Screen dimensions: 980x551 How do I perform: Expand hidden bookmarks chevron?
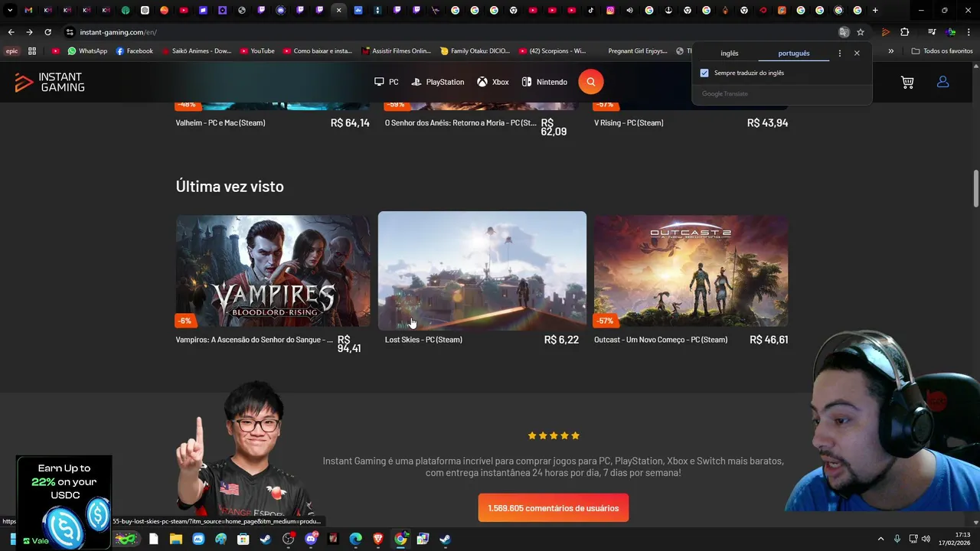click(x=890, y=51)
